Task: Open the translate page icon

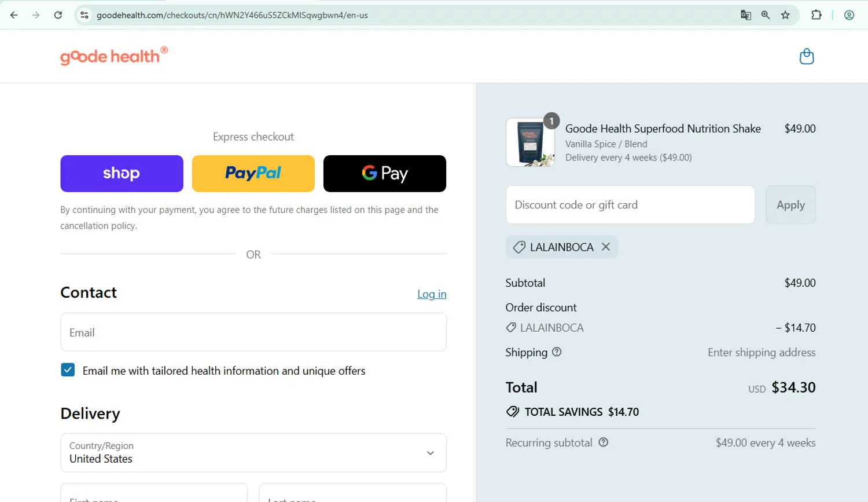Action: point(746,15)
